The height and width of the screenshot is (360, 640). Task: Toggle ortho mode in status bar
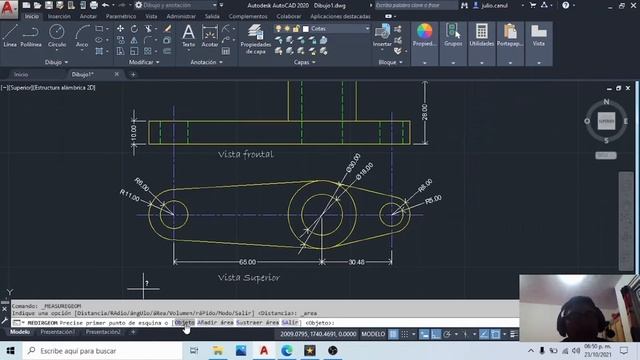tap(436, 334)
